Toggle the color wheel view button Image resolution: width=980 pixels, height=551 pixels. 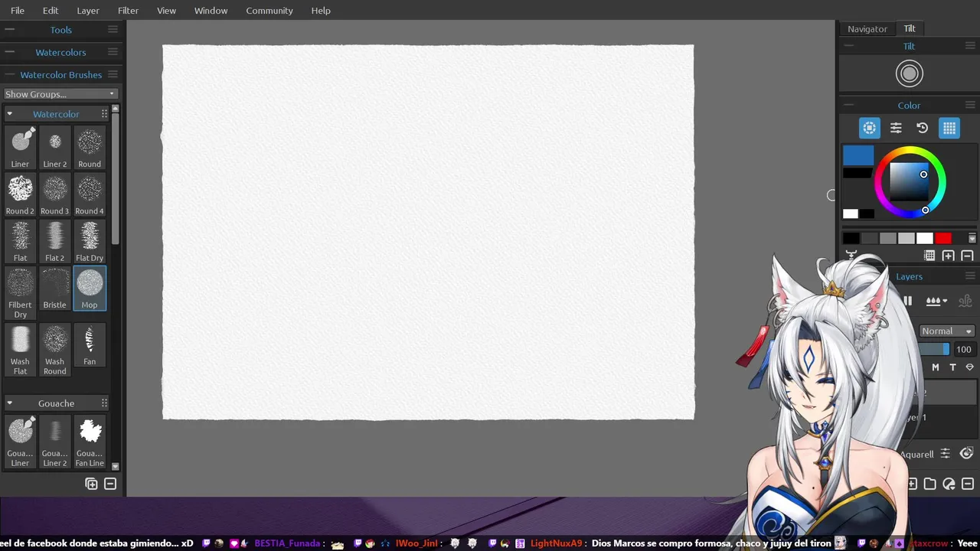[869, 128]
